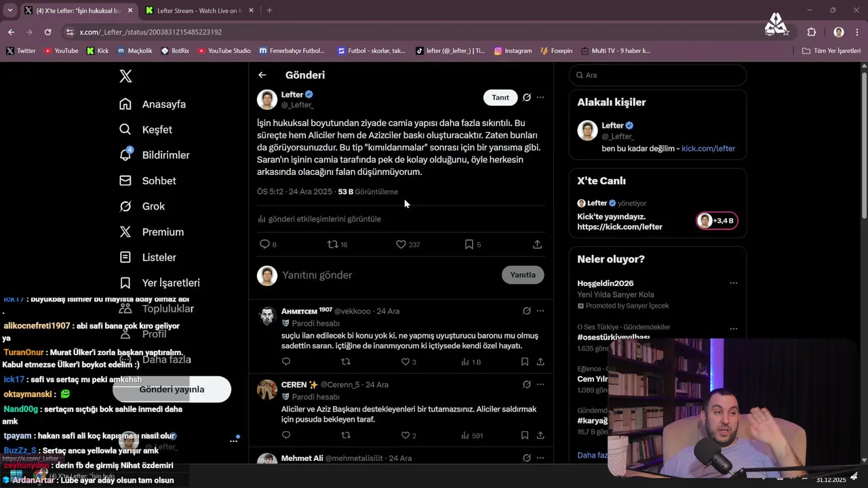Bookmark the CEREN reply
Viewport: 868px width, 488px height.
click(x=525, y=435)
